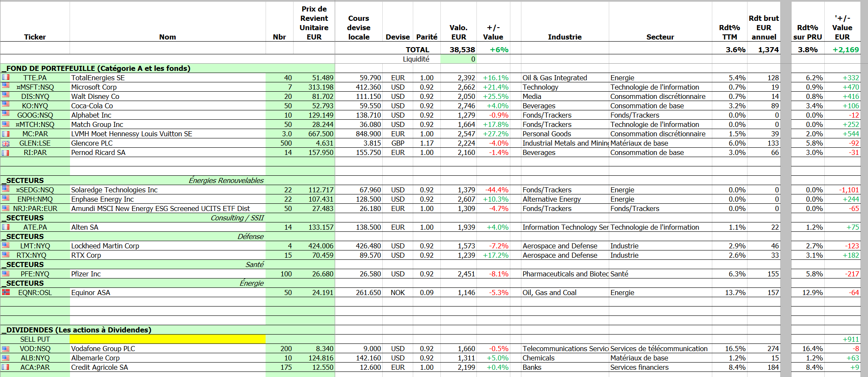
Task: Select Pernod Ricard SA valuation 2,160
Action: coord(459,152)
